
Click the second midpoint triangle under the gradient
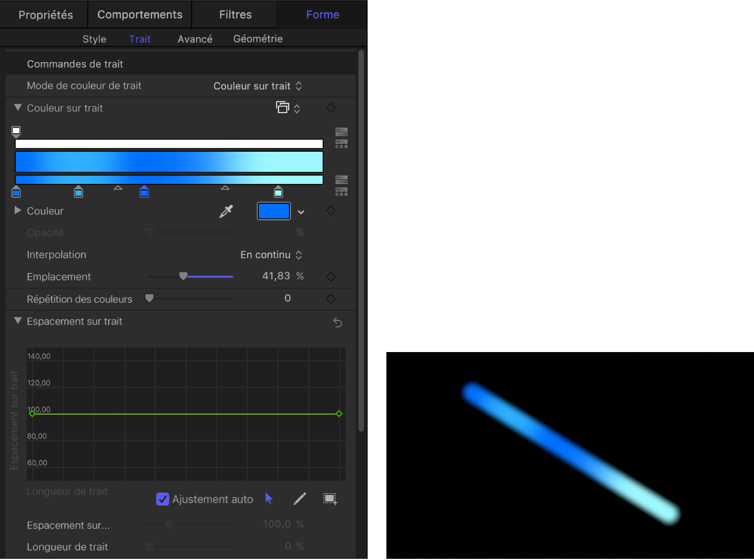click(x=225, y=188)
